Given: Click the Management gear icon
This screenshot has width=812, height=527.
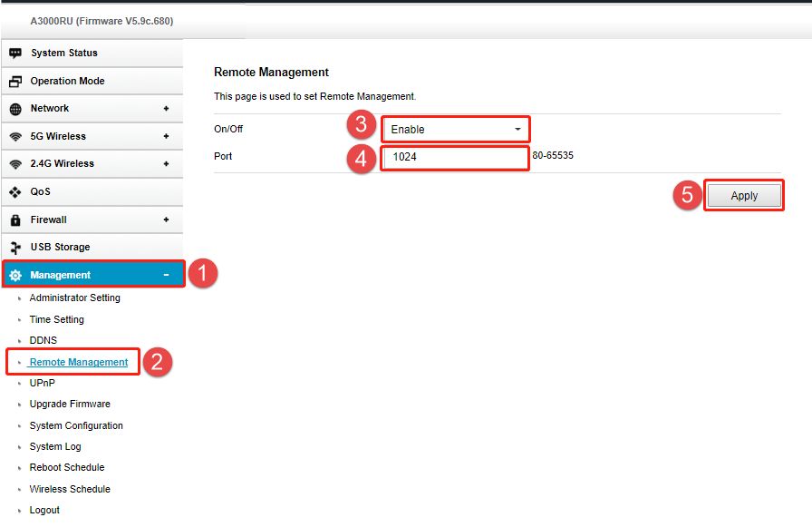Looking at the screenshot, I should coord(15,276).
